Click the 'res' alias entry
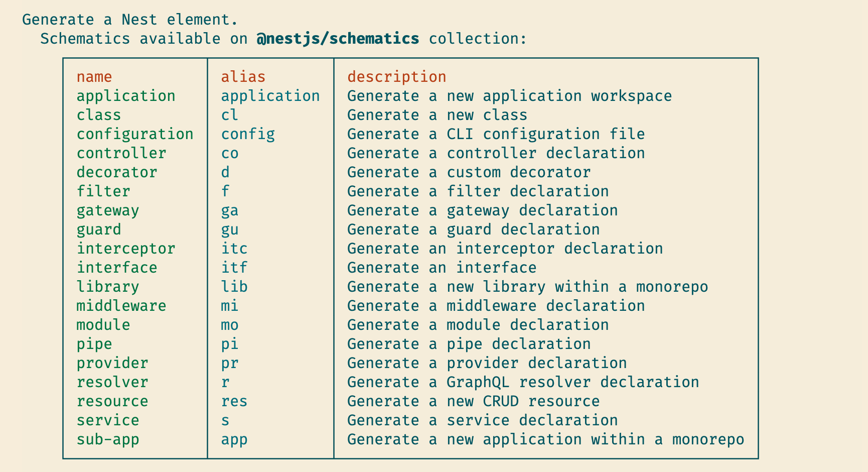Screen dimensions: 868x472 click(x=234, y=401)
